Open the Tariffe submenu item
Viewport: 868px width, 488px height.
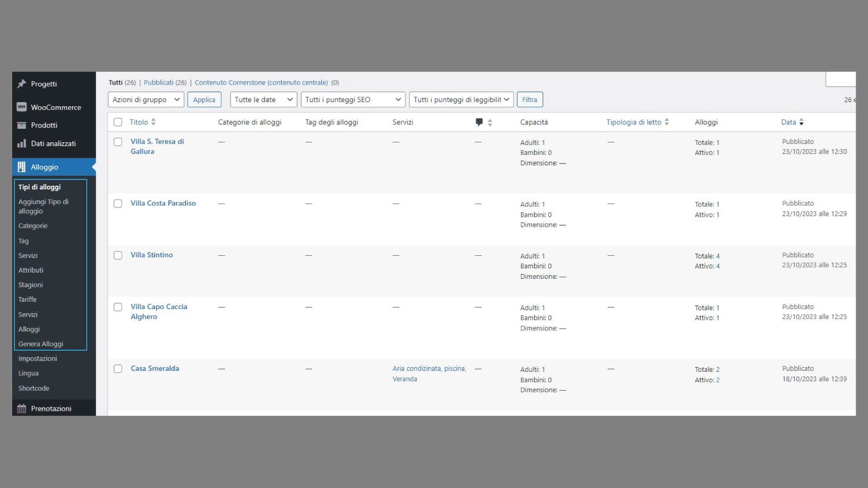coord(28,300)
